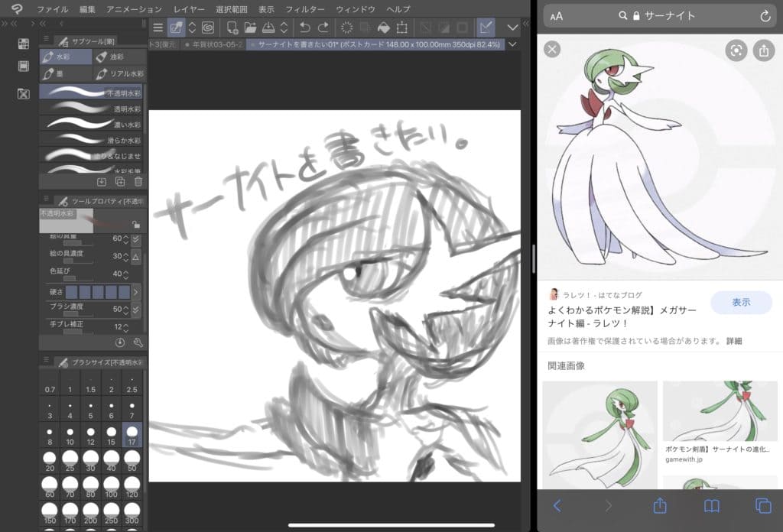Open the 編集 menu
783x532 pixels.
click(87, 9)
